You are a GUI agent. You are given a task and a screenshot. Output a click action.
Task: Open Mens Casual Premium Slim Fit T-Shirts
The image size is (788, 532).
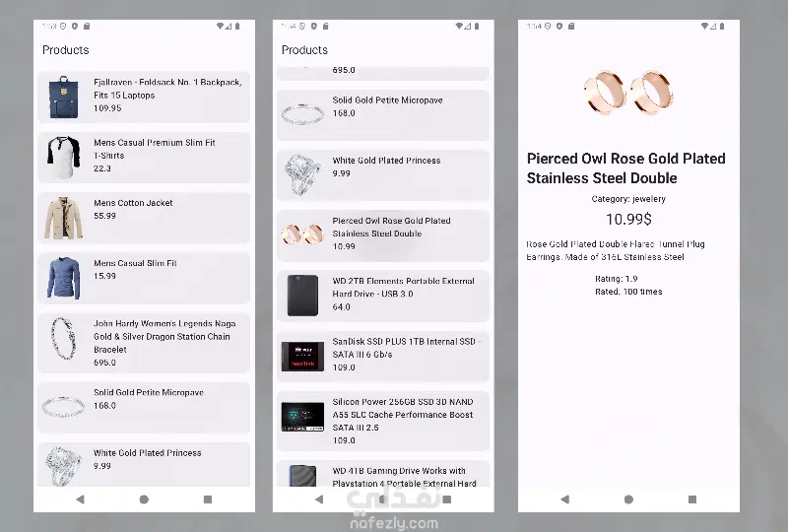(x=144, y=158)
